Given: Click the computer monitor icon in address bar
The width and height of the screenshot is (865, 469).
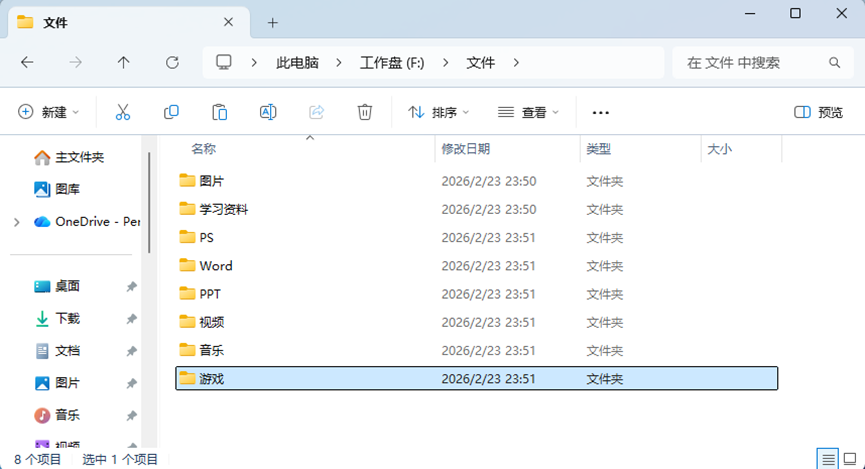Looking at the screenshot, I should [223, 62].
